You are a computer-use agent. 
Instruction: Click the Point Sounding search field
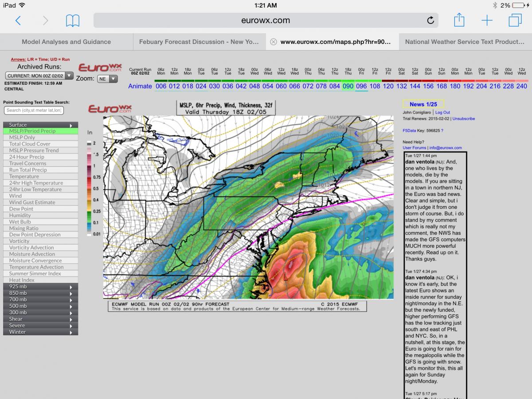[x=34, y=110]
